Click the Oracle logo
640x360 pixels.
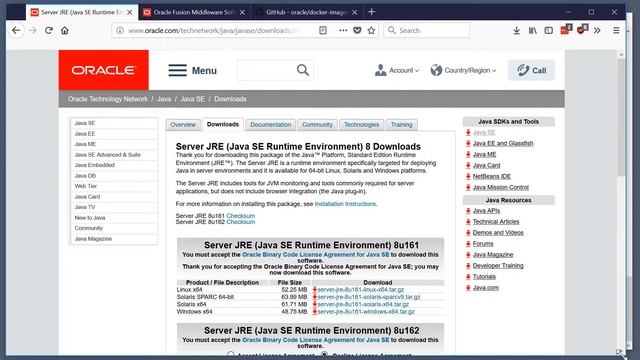coord(104,70)
